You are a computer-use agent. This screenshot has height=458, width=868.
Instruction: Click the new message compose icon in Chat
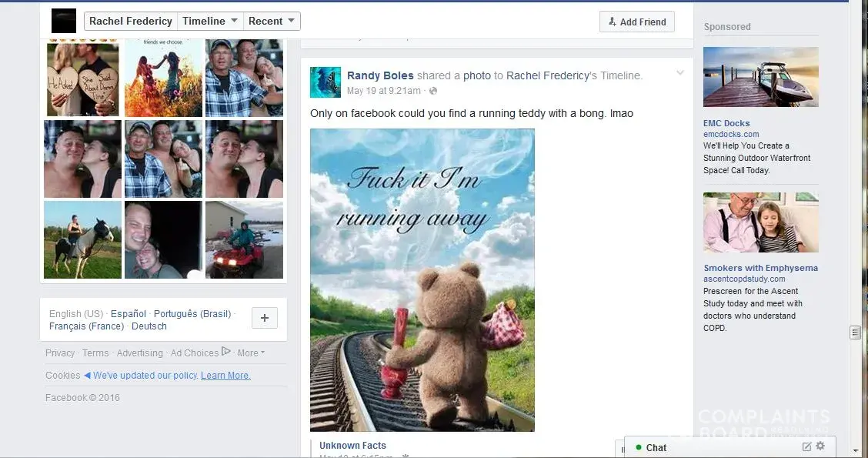(806, 446)
